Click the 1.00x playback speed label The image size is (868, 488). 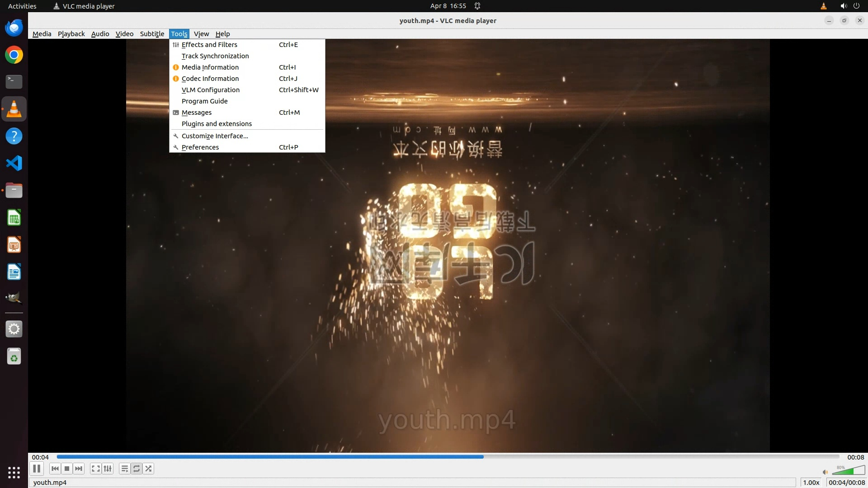coord(811,483)
